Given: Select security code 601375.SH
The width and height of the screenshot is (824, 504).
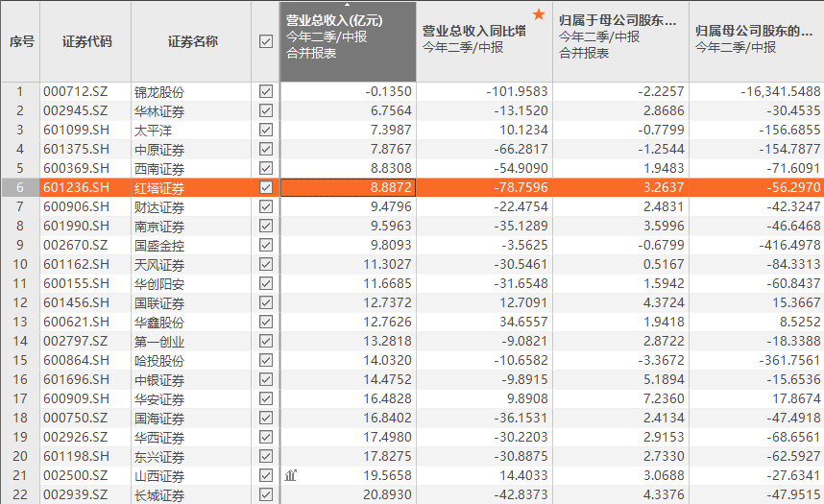Looking at the screenshot, I should click(x=76, y=149).
